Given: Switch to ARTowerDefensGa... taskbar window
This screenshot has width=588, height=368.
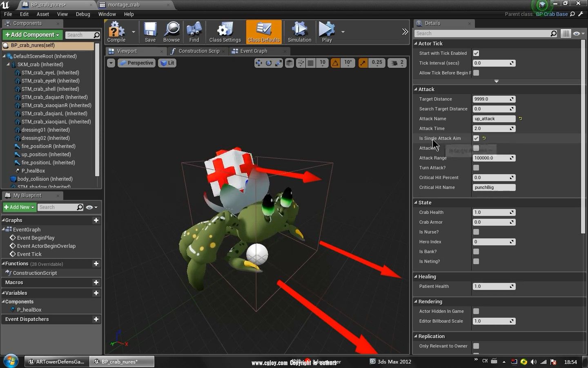Looking at the screenshot, I should [x=56, y=361].
